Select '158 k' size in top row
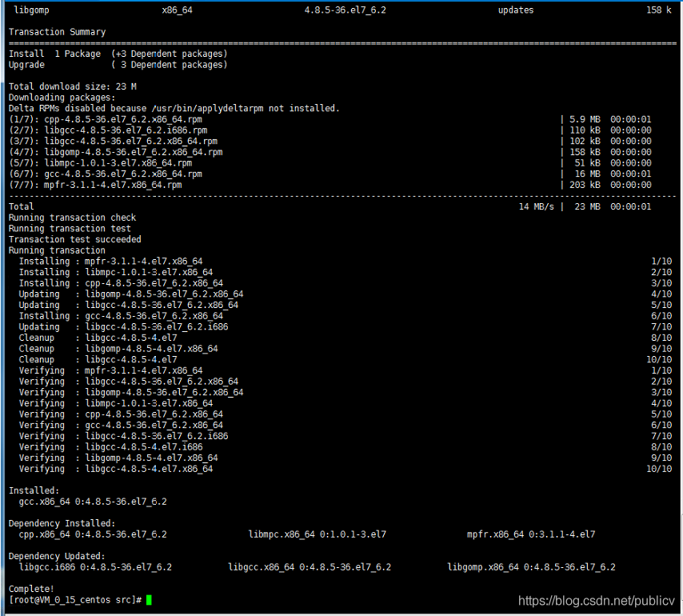Viewport: 683px width, 616px height. [659, 10]
